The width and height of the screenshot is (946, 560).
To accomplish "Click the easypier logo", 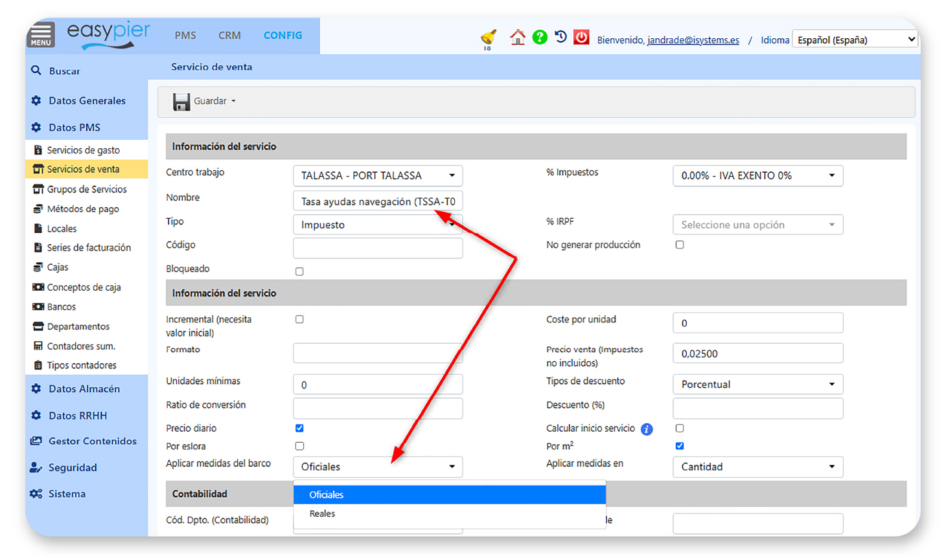I will 108,34.
